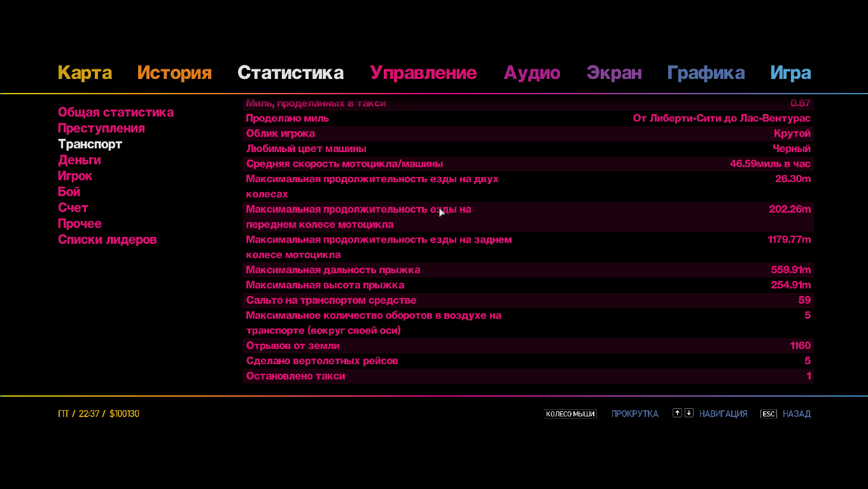The width and height of the screenshot is (868, 489).
Task: Click the up arrow navigation key icon
Action: click(x=677, y=413)
